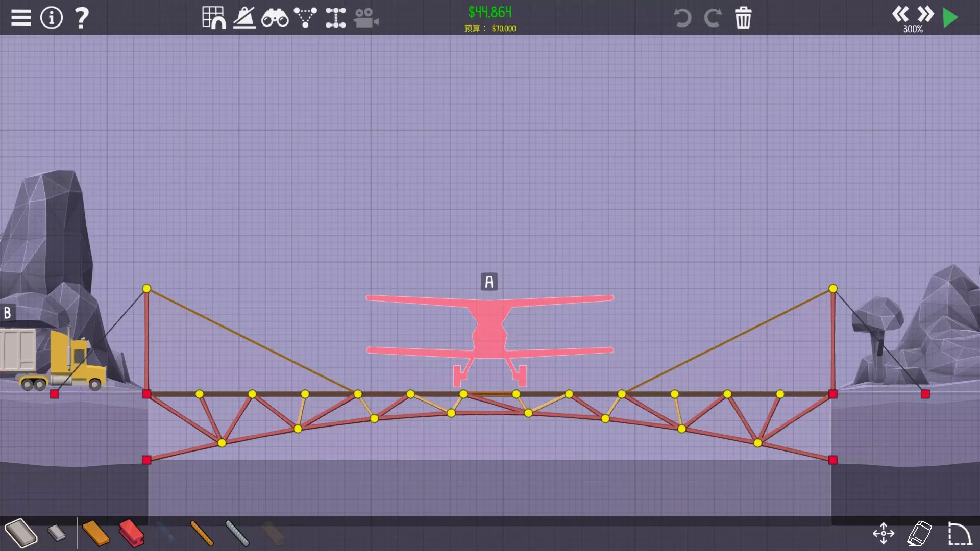The image size is (980, 551).
Task: Open the hamburger main menu
Action: (21, 18)
